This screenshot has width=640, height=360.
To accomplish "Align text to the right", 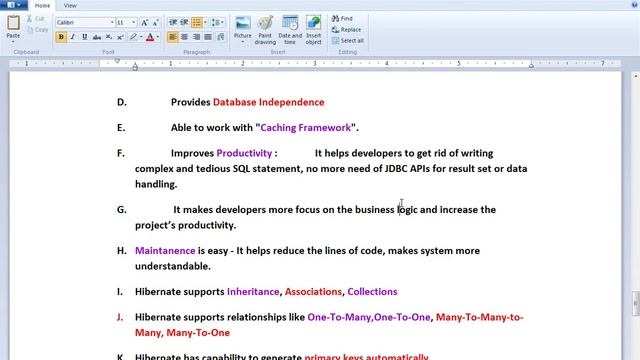I will 196,37.
